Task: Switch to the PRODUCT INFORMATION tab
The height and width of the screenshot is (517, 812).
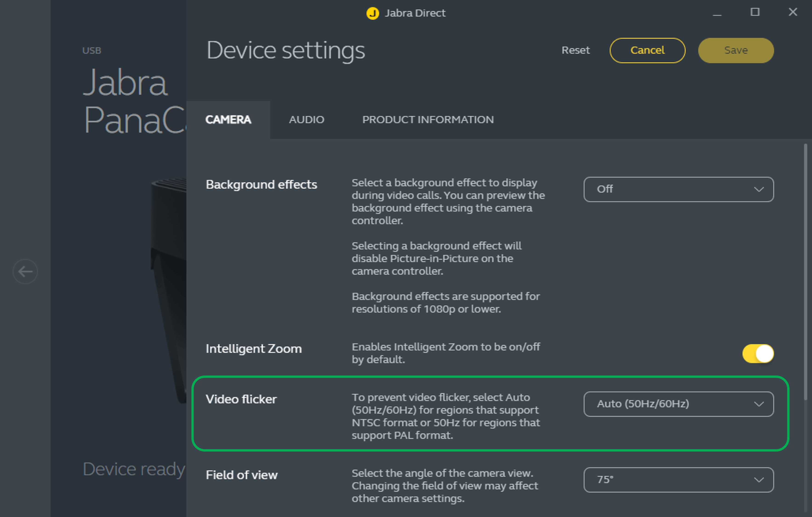Action: tap(428, 120)
